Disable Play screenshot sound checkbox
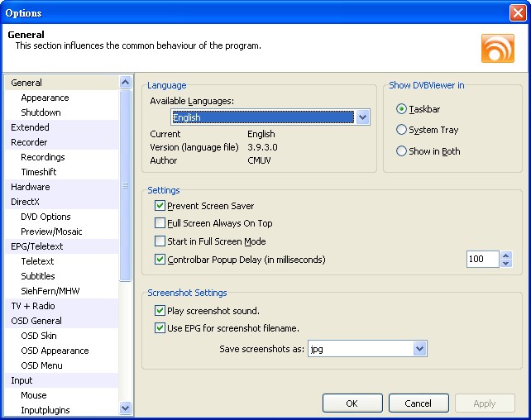Screen dimensions: 531x420 click(x=160, y=311)
